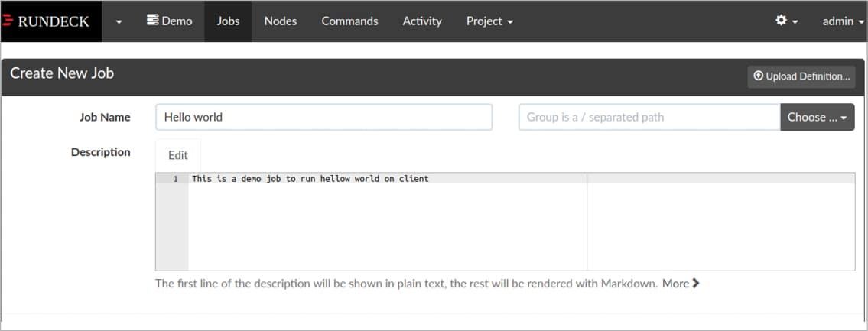Focus the Job Name field
Image resolution: width=868 pixels, height=331 pixels.
[323, 118]
